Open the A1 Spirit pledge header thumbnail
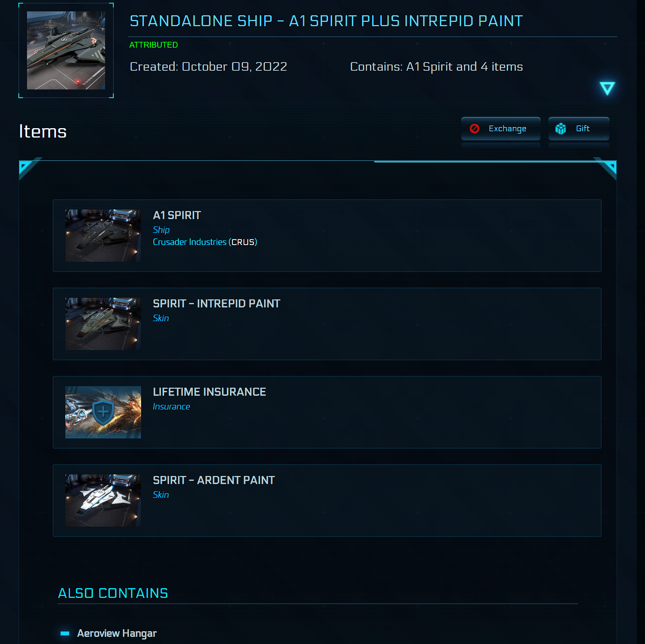 pyautogui.click(x=66, y=50)
